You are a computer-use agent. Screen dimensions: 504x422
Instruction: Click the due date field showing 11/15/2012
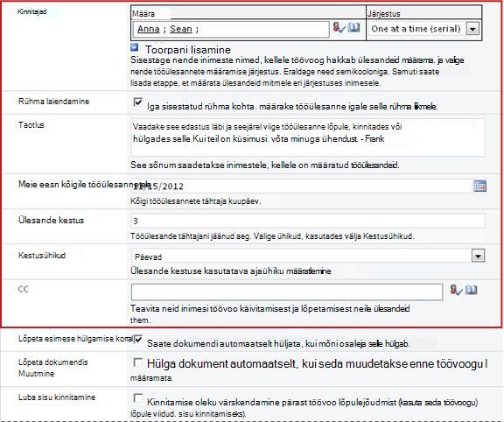302,186
